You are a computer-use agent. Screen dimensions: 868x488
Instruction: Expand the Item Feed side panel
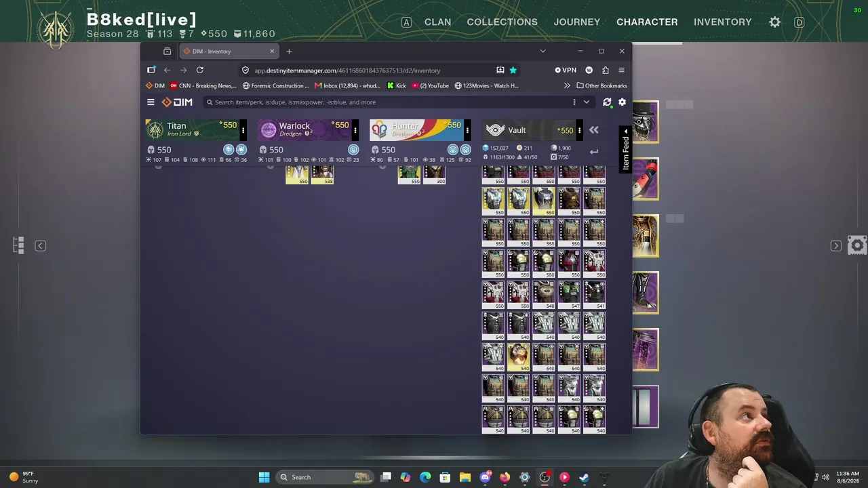point(625,149)
